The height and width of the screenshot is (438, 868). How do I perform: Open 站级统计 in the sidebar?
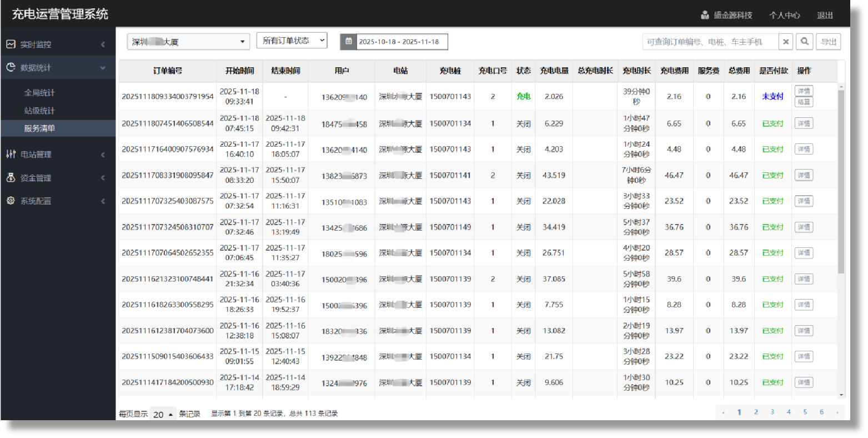point(39,111)
